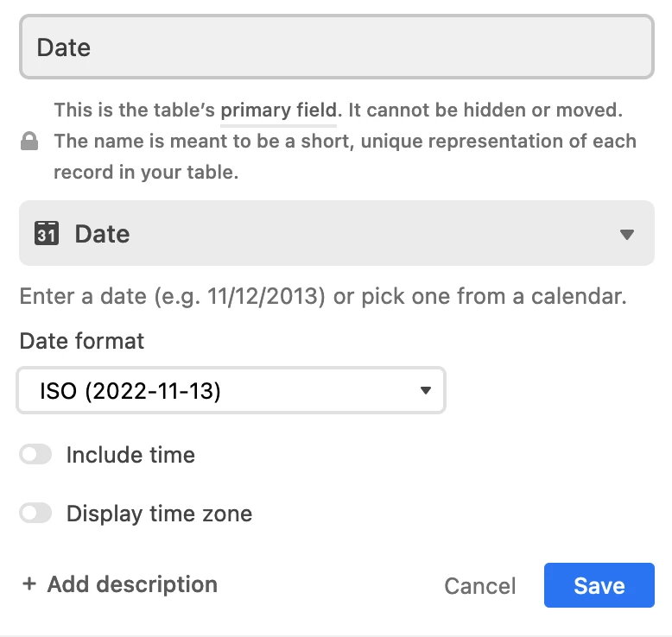Focus the field name input containing Date
The height and width of the screenshot is (637, 672).
click(x=336, y=47)
